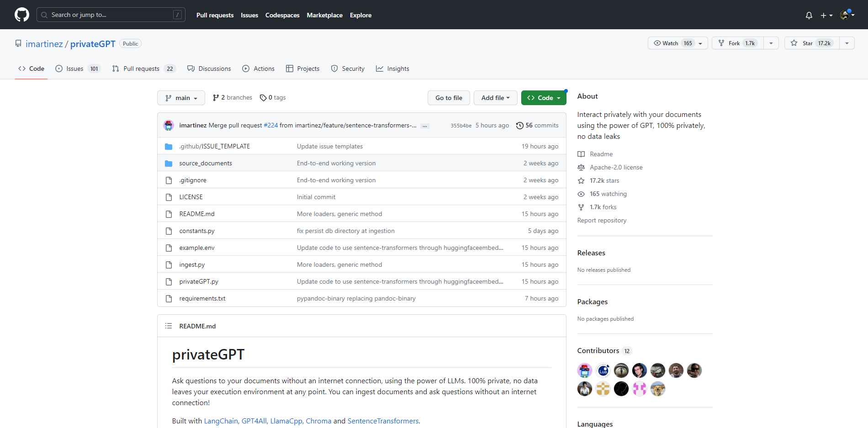Open the user avatar menu
Screen dimensions: 868x428
[847, 15]
